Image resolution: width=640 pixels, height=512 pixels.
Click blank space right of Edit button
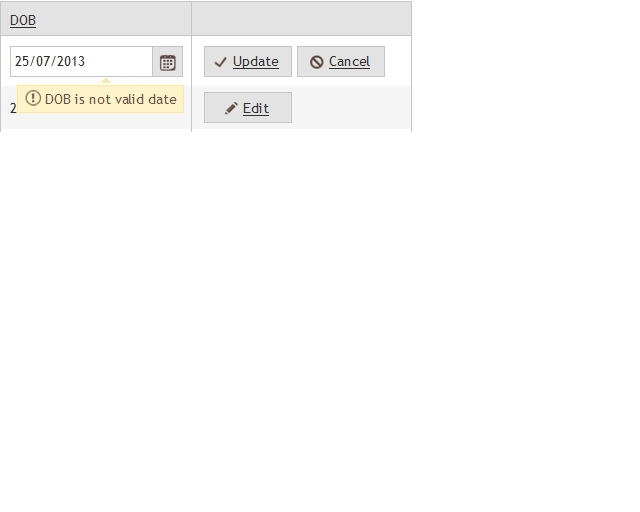click(x=351, y=108)
